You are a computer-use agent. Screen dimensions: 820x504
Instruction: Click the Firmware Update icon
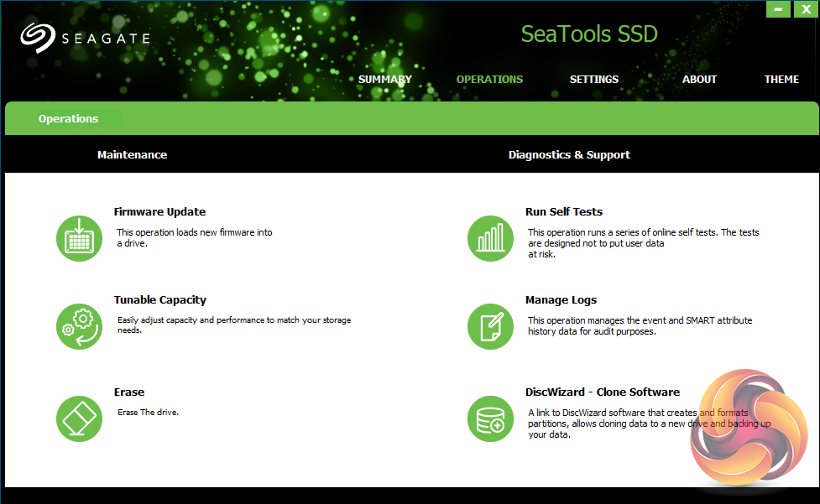coord(79,239)
